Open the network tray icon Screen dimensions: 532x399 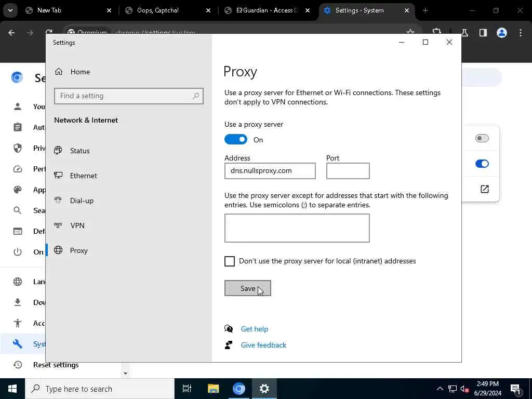[453, 389]
